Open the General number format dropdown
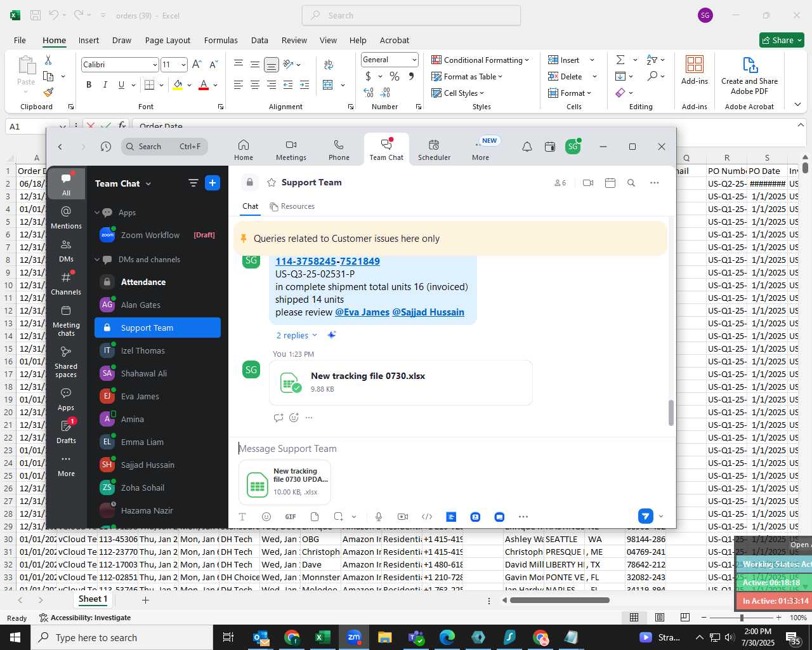The image size is (812, 650). click(x=414, y=60)
